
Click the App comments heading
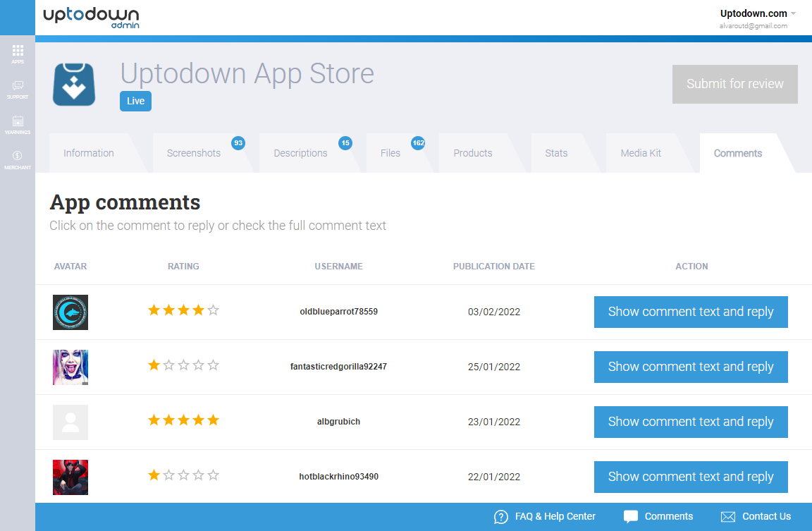125,202
